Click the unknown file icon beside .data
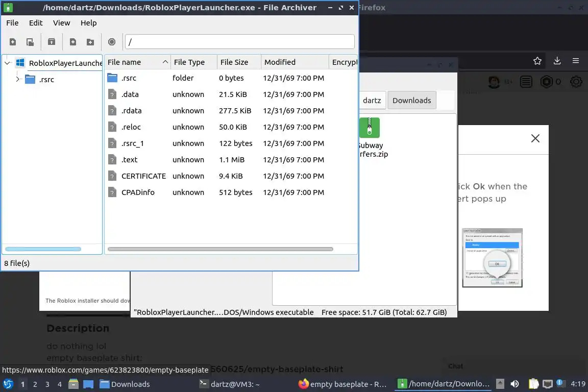 [112, 94]
